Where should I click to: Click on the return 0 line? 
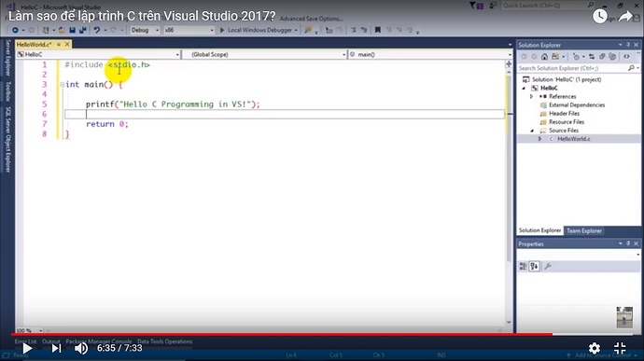click(x=106, y=124)
